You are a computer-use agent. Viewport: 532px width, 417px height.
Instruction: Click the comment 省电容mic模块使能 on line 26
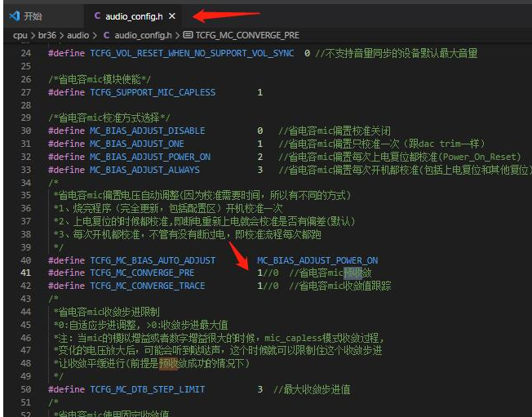coord(100,79)
